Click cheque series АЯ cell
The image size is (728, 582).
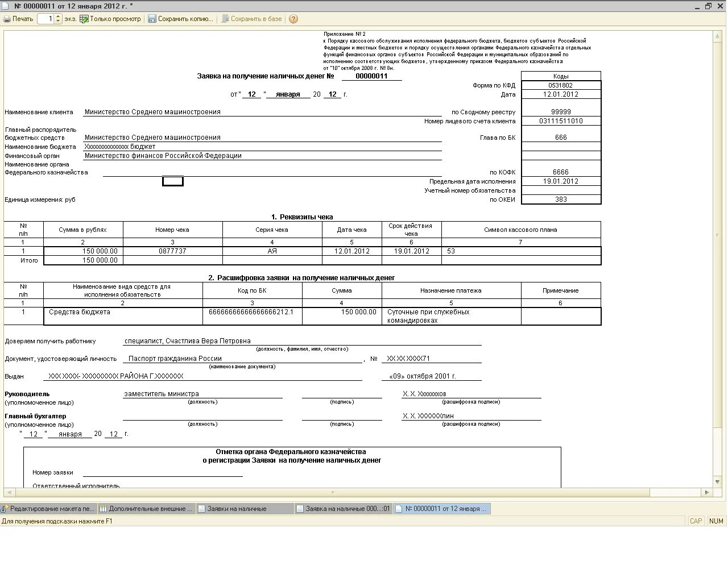click(272, 251)
